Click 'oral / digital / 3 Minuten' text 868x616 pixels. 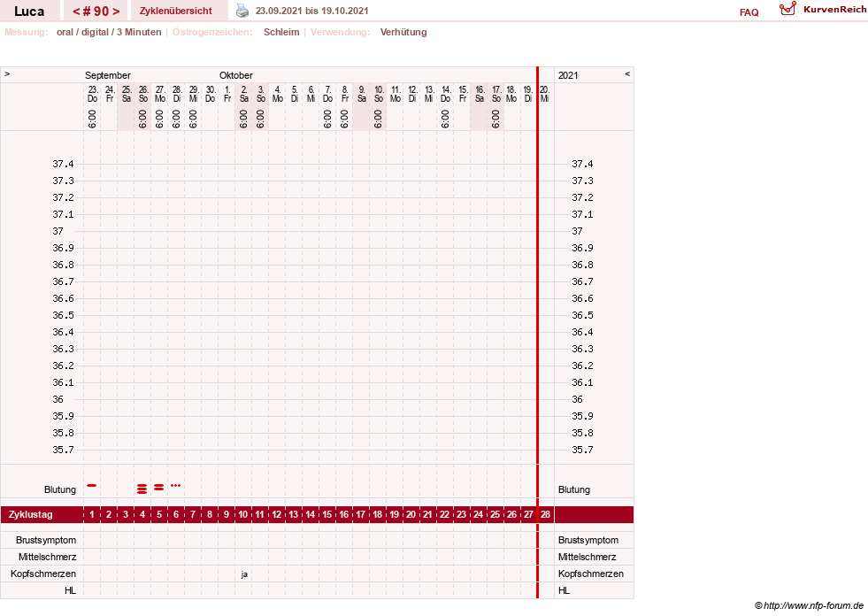click(109, 32)
